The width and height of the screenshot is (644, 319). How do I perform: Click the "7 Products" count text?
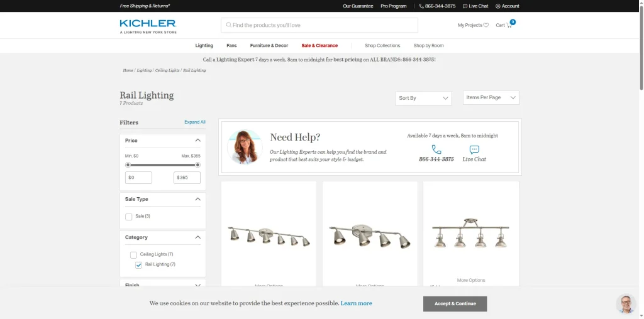[x=131, y=104]
